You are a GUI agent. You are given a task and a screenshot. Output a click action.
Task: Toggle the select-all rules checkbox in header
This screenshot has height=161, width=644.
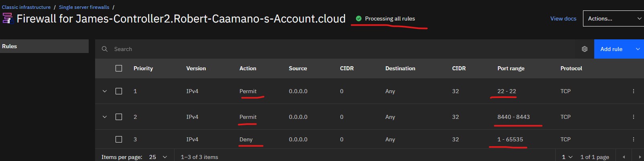click(119, 68)
